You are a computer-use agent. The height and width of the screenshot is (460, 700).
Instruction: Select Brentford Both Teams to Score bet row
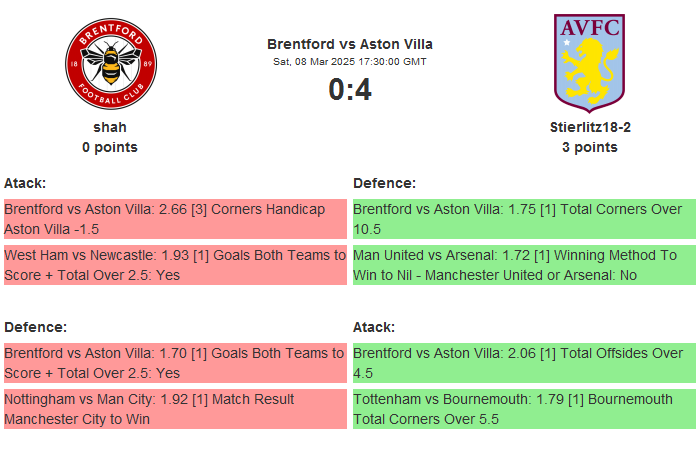click(175, 363)
